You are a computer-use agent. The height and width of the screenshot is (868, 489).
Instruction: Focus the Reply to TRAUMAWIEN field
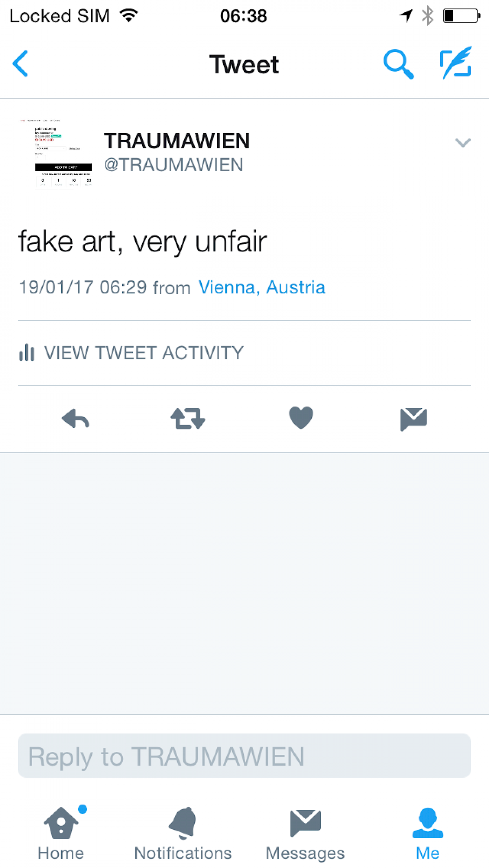(244, 756)
